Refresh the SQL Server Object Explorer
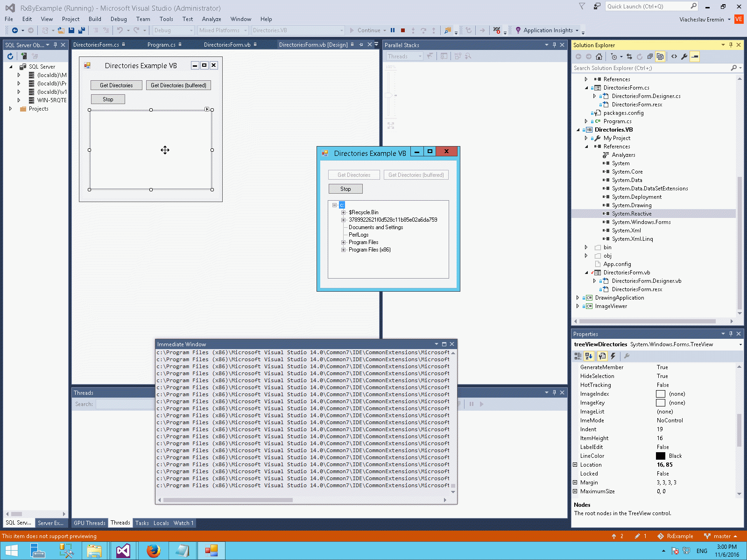Viewport: 747px width, 560px height. tap(10, 56)
